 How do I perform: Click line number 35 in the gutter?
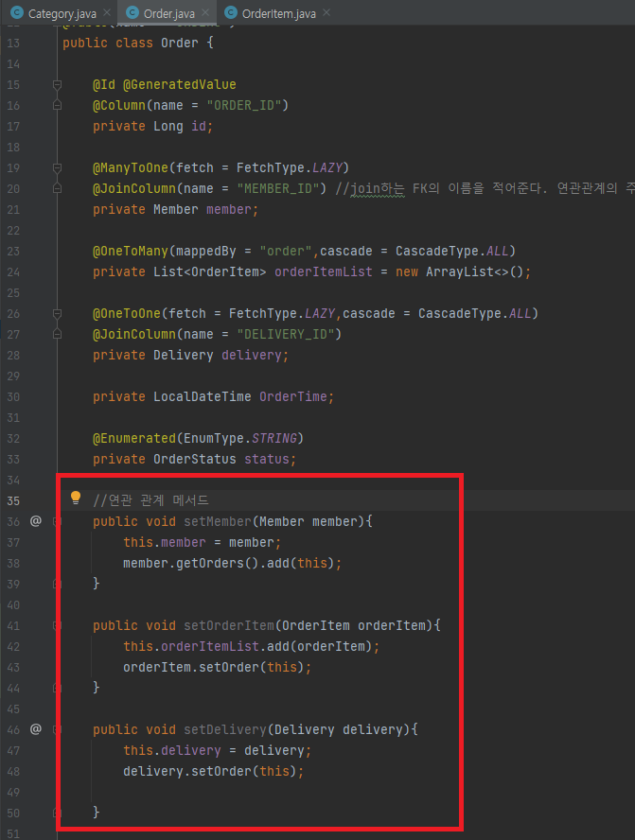pyautogui.click(x=13, y=501)
